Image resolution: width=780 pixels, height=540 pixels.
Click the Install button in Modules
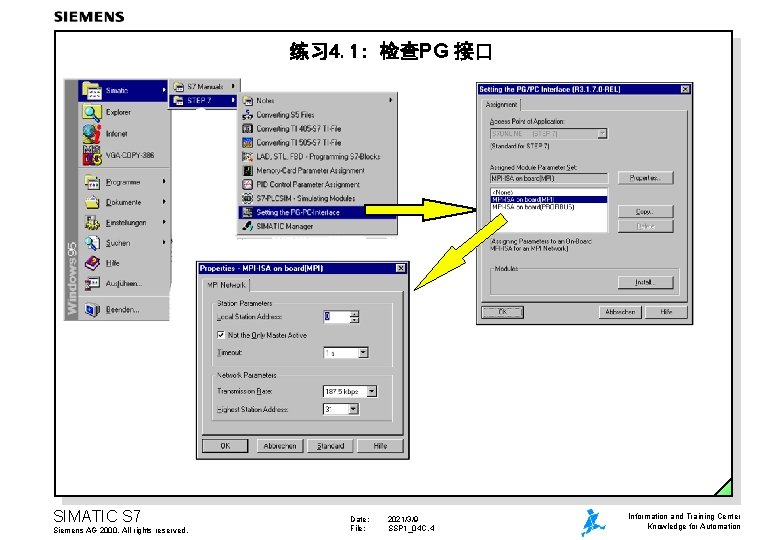tap(645, 282)
